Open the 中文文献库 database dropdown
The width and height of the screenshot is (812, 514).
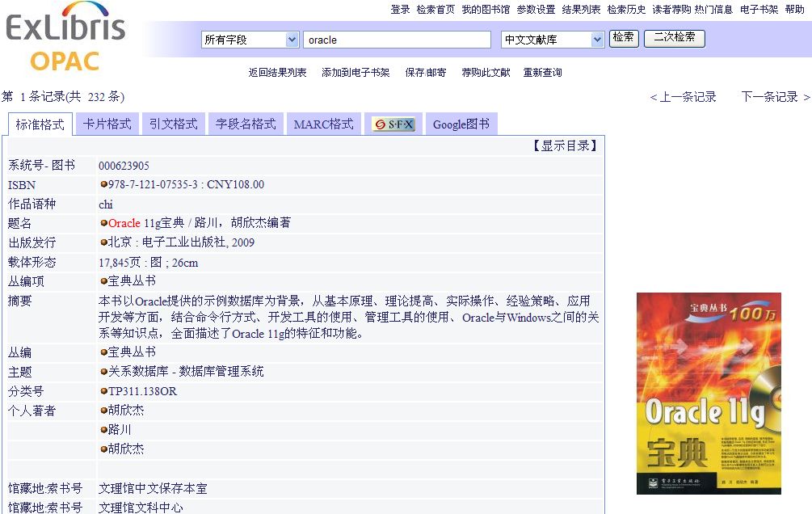click(x=553, y=40)
